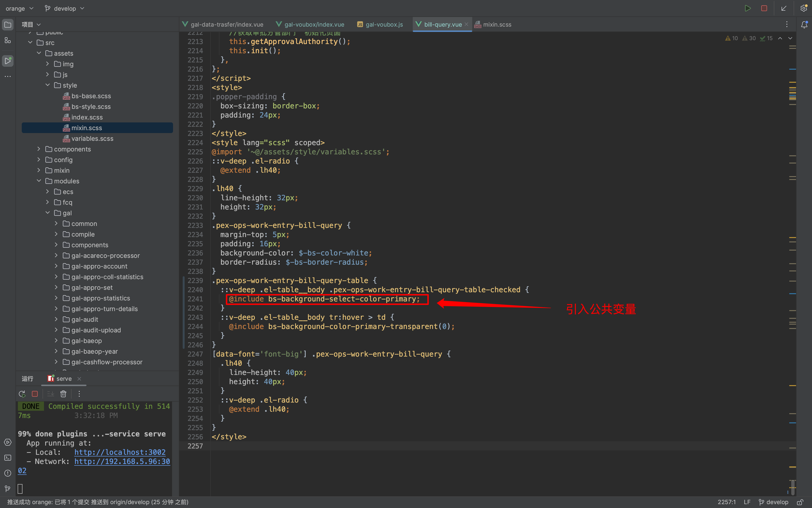Open the Structure tool window icon

(x=8, y=41)
